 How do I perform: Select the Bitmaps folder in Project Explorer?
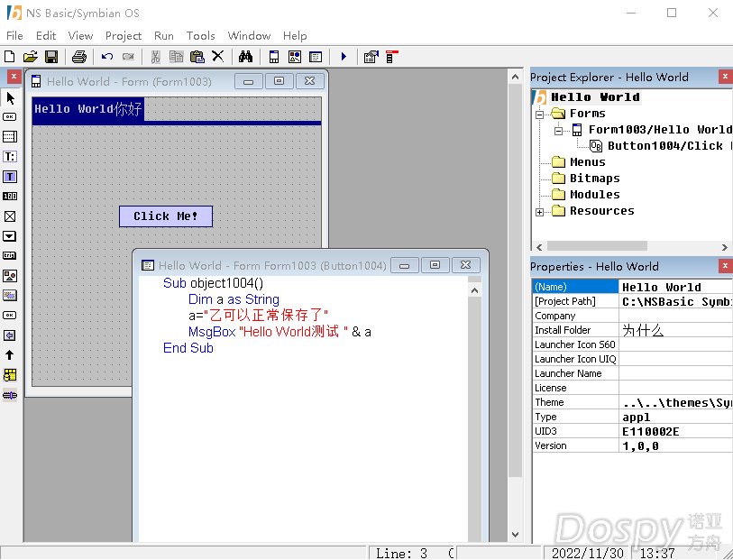(594, 179)
